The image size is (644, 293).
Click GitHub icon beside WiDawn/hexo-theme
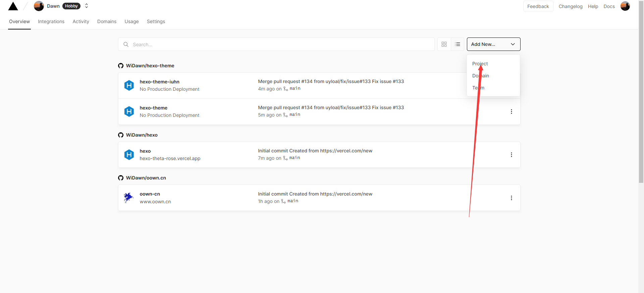121,66
